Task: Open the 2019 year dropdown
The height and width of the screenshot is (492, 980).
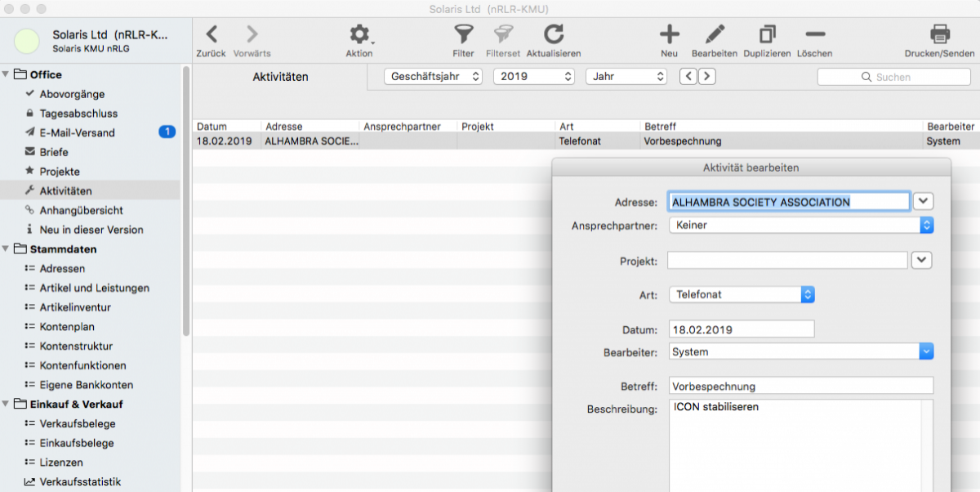Action: click(x=534, y=76)
